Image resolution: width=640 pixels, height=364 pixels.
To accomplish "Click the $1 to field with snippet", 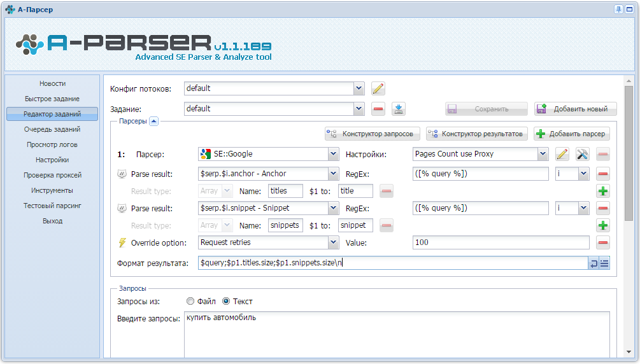I will click(x=355, y=225).
